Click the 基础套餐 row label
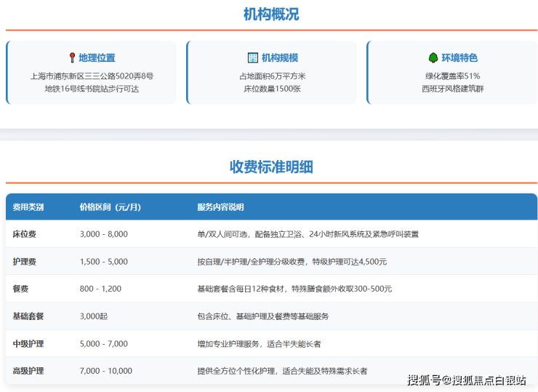The height and width of the screenshot is (392, 538). point(28,316)
